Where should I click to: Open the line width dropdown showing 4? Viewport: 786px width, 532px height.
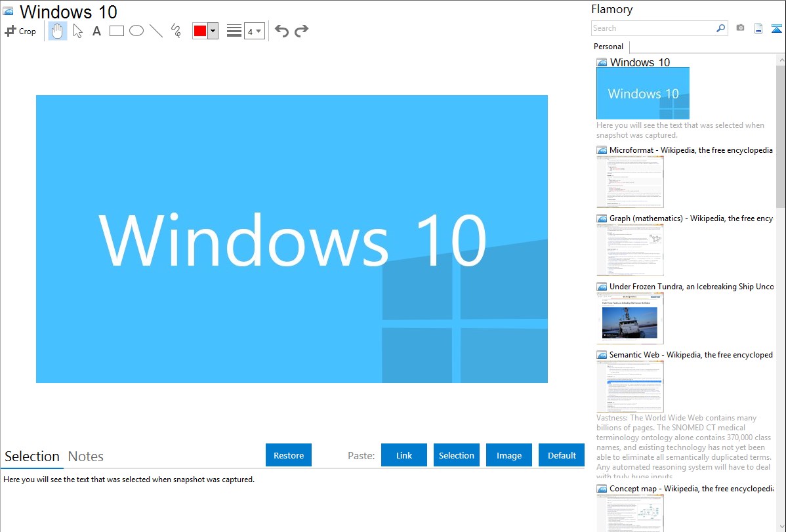(255, 31)
